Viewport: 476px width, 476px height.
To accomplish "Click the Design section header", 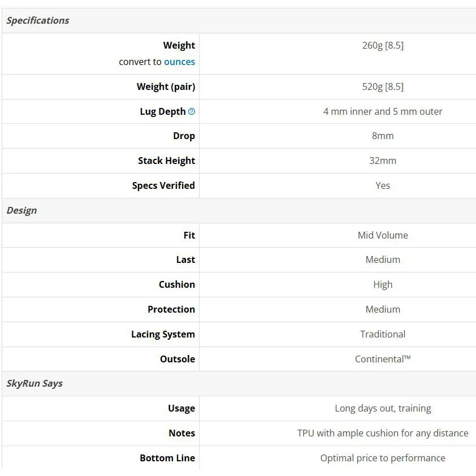I will pos(21,210).
